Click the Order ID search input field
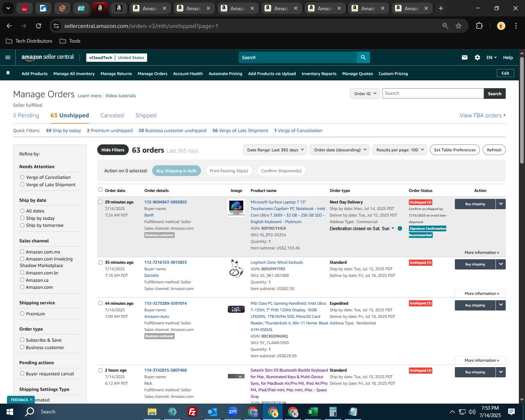525x420 pixels. coord(433,94)
